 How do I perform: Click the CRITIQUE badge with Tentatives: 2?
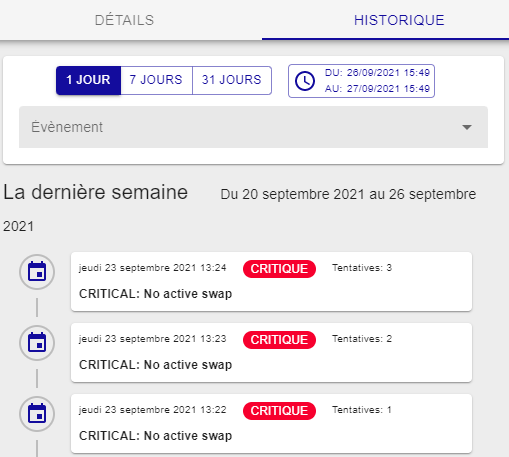pos(279,340)
